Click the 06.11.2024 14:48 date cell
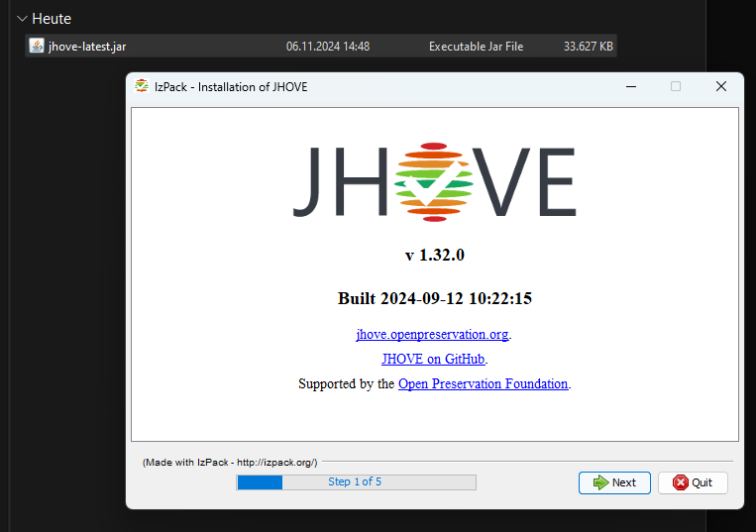 click(x=327, y=47)
